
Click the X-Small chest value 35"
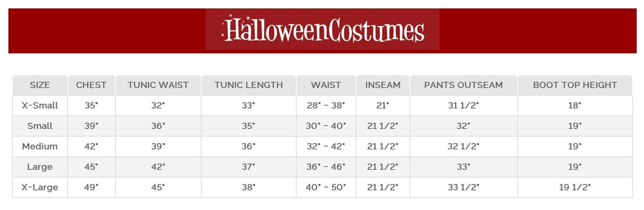pyautogui.click(x=91, y=106)
